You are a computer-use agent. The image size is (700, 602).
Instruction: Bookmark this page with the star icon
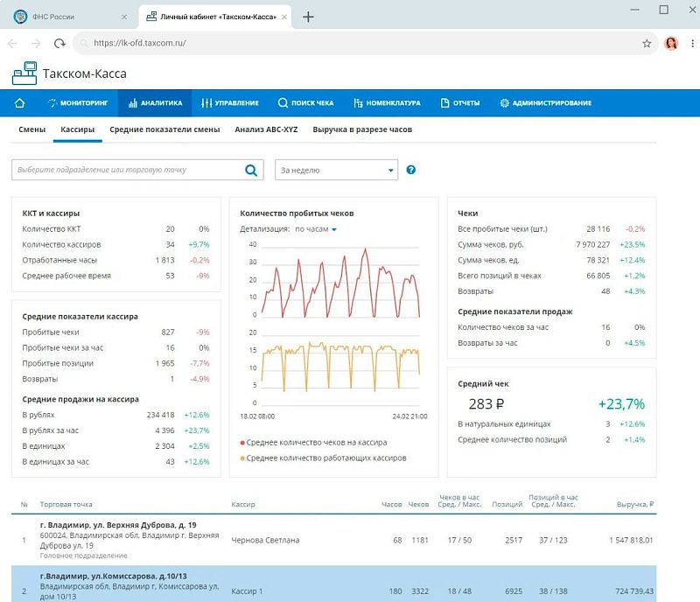click(x=647, y=44)
